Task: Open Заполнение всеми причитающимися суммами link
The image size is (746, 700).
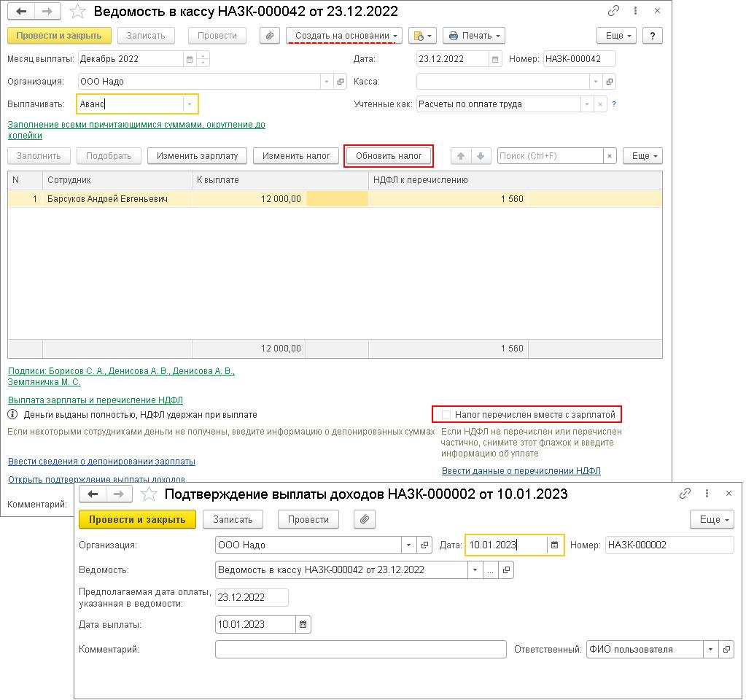Action: (136, 130)
